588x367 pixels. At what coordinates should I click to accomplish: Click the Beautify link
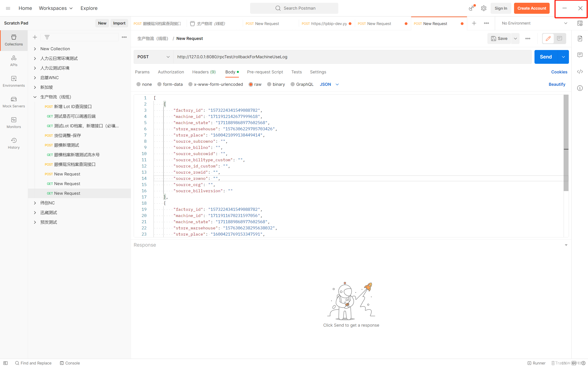coord(557,84)
